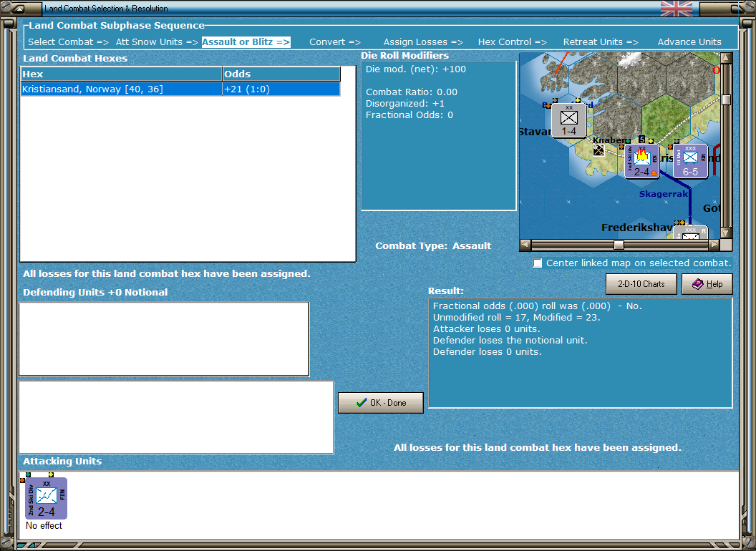Click the map horizontal scrollbar thumb

click(619, 245)
